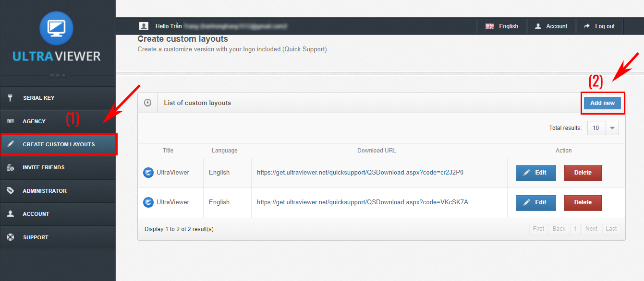Image resolution: width=644 pixels, height=281 pixels.
Task: Switch language via English button
Action: pos(502,26)
